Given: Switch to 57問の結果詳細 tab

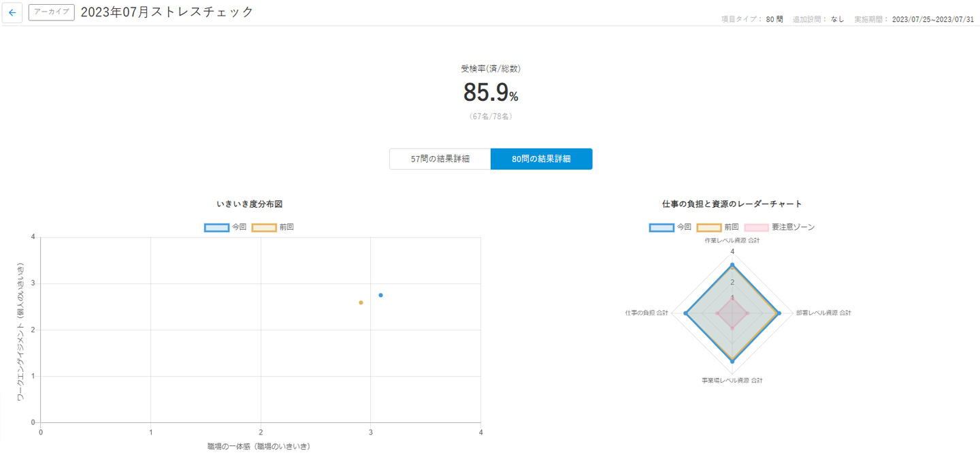Looking at the screenshot, I should (440, 159).
